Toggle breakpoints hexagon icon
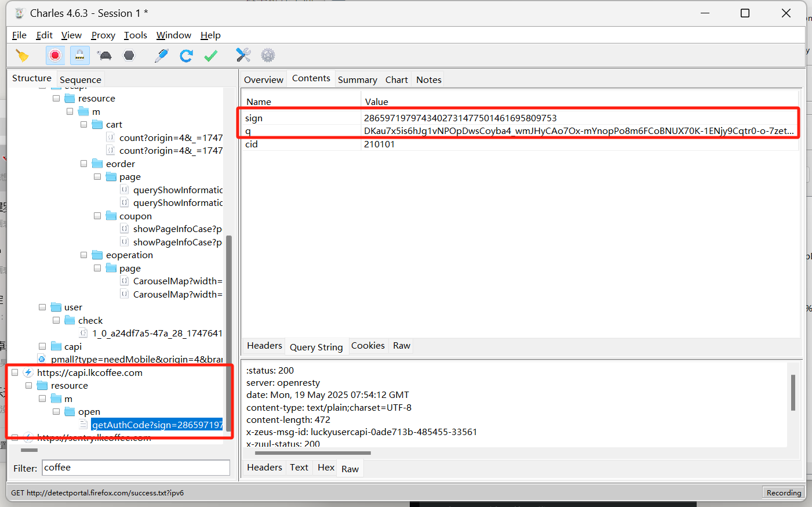 click(x=129, y=55)
